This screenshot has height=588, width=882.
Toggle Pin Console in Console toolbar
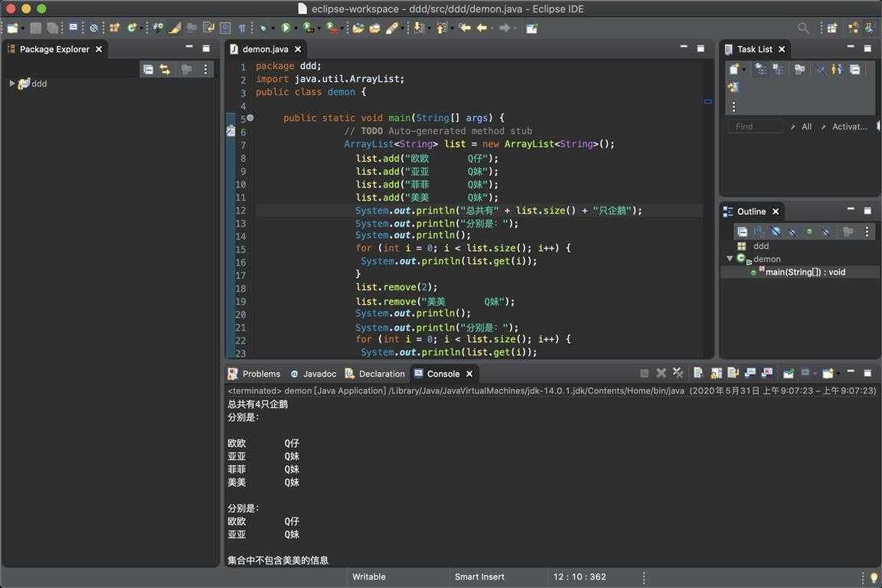(x=789, y=373)
